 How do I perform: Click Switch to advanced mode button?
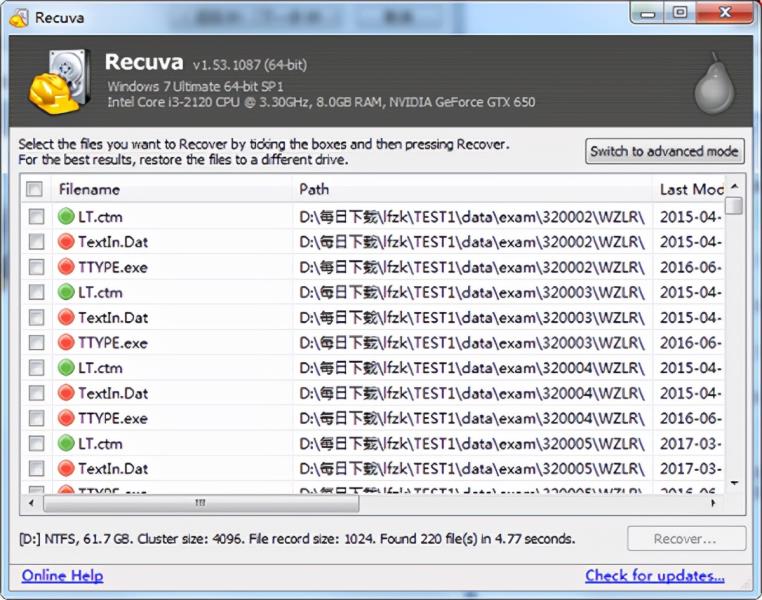click(x=664, y=152)
